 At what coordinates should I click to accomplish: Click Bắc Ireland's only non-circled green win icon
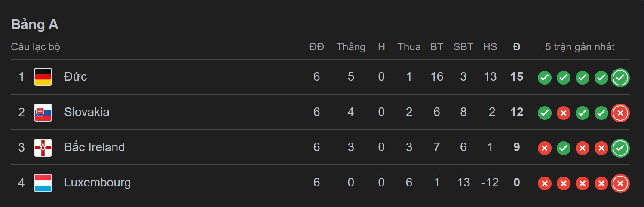tap(563, 148)
